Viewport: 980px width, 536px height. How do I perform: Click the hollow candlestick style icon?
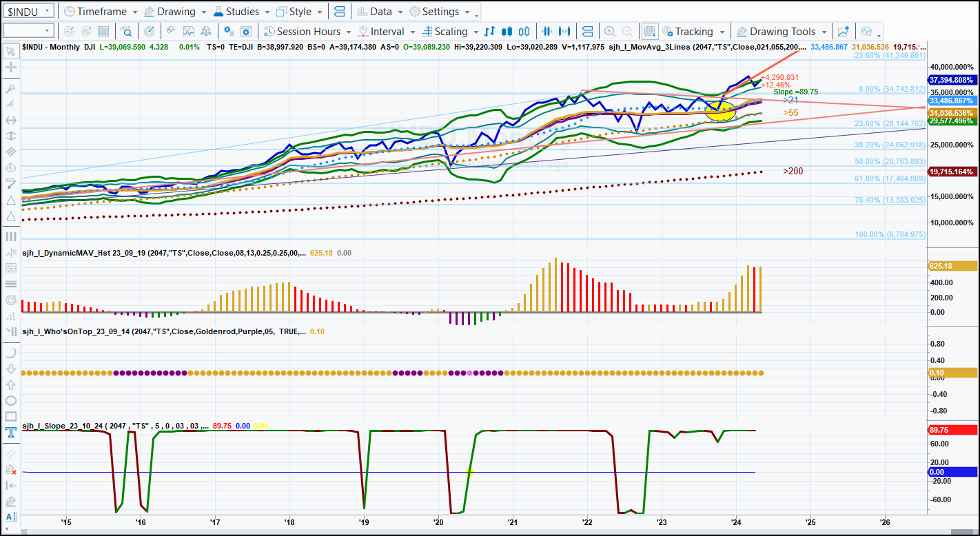(524, 31)
